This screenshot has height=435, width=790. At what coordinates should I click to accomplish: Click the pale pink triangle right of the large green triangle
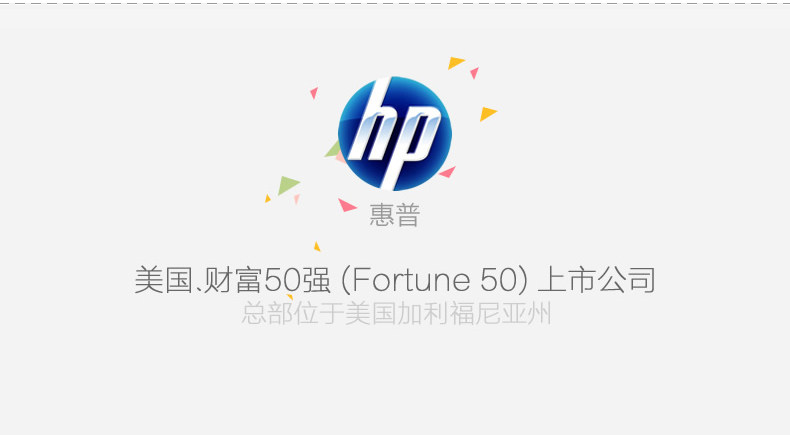(297, 199)
